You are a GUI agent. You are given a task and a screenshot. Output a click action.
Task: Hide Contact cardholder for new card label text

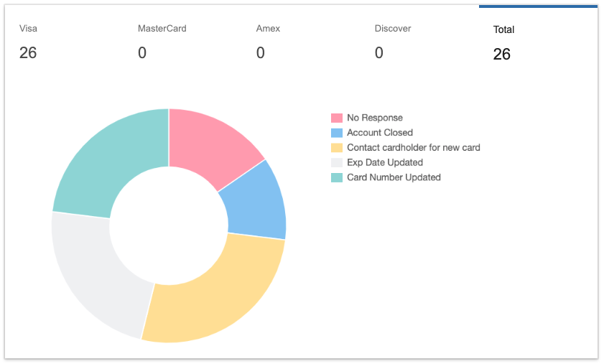[x=413, y=147]
